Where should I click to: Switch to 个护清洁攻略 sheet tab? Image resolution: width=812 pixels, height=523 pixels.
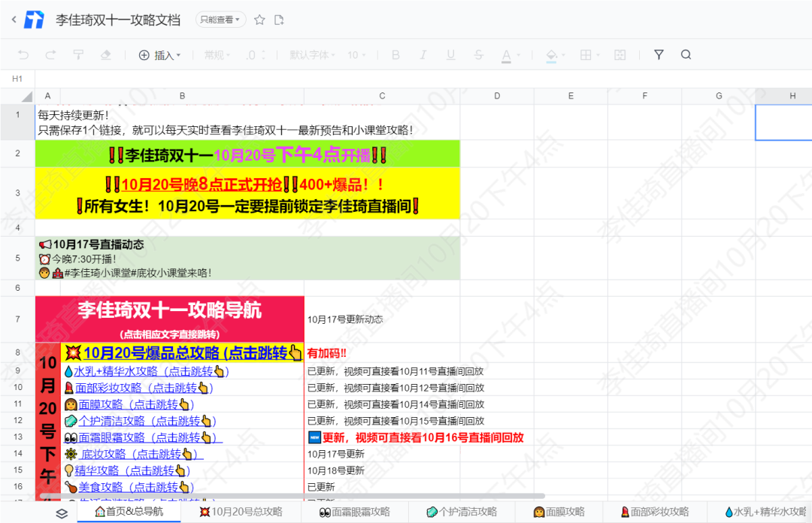462,512
